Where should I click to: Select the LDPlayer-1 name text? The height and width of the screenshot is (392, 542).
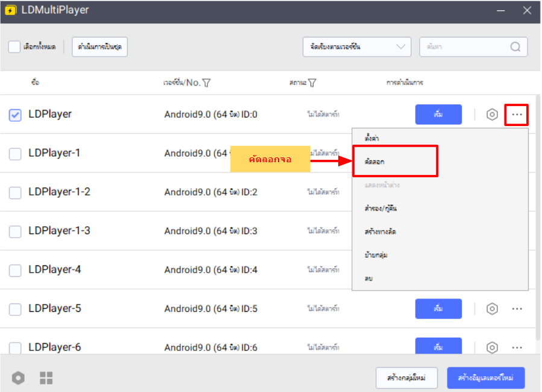tap(54, 153)
